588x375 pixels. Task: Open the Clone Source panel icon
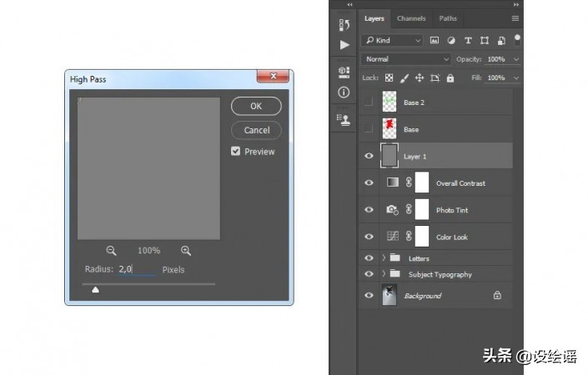[344, 120]
